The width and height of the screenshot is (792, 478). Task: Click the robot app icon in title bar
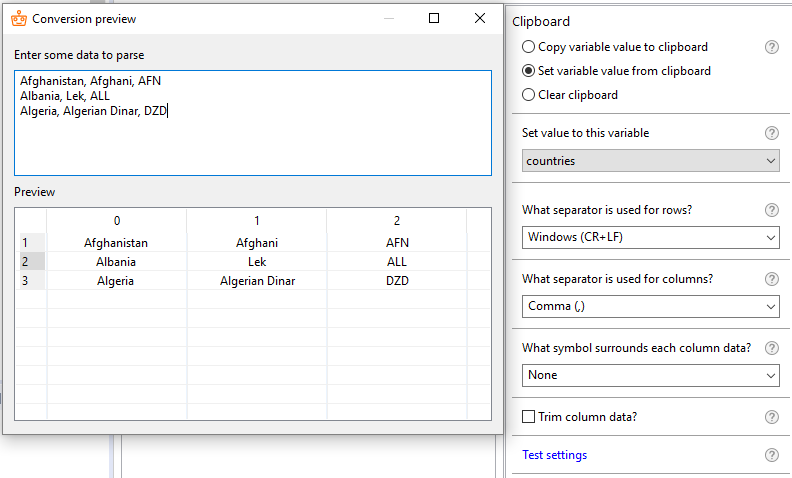point(19,19)
